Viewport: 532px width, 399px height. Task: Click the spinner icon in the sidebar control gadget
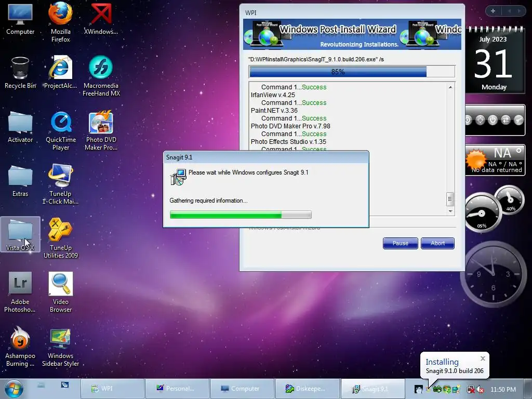tap(480, 120)
